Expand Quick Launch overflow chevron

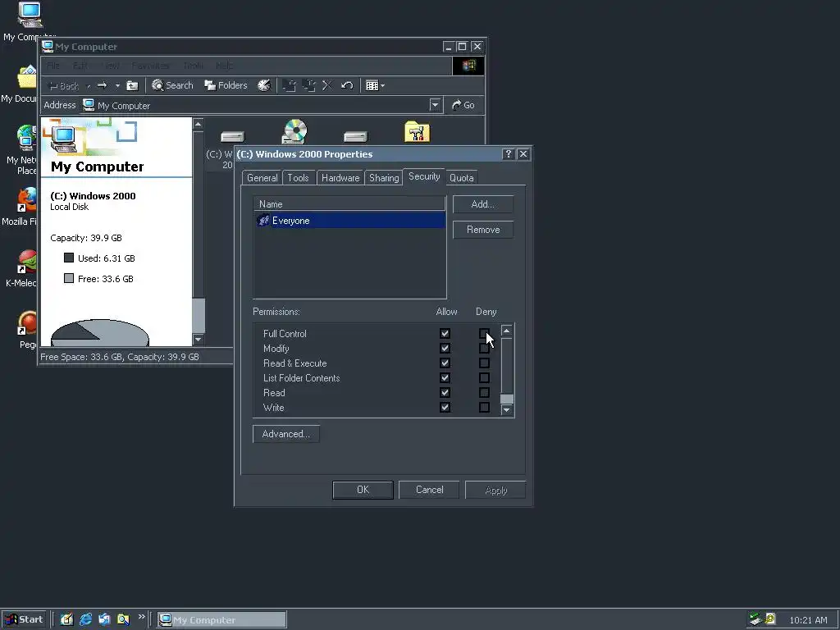(x=141, y=617)
